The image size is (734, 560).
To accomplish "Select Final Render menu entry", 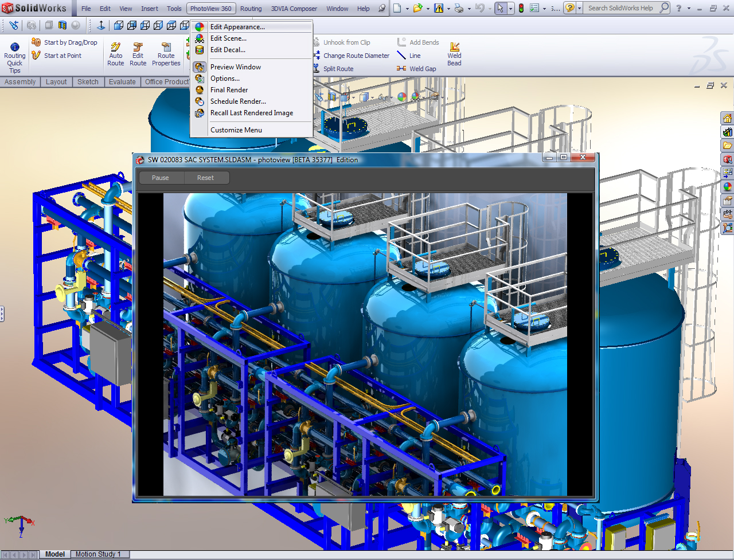I will pos(229,90).
